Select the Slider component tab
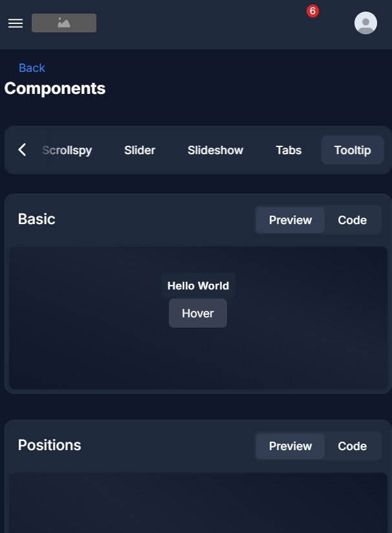The image size is (392, 533). (140, 150)
